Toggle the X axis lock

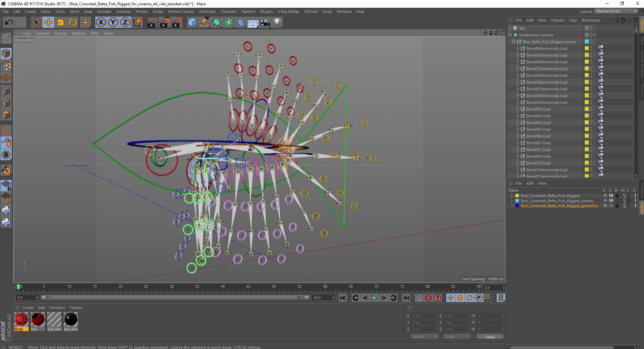[x=101, y=23]
